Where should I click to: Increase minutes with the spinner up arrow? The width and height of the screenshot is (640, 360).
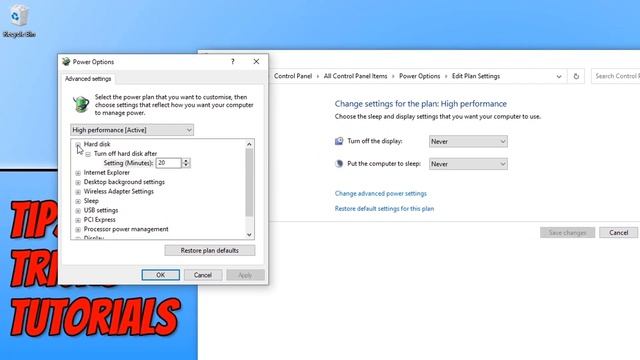tap(186, 160)
